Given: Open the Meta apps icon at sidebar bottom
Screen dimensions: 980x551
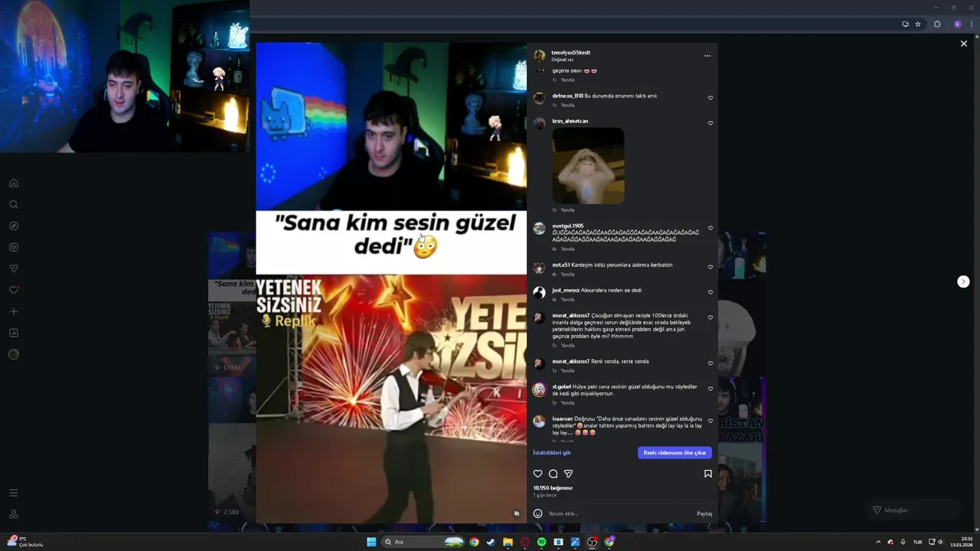Looking at the screenshot, I should click(x=13, y=514).
